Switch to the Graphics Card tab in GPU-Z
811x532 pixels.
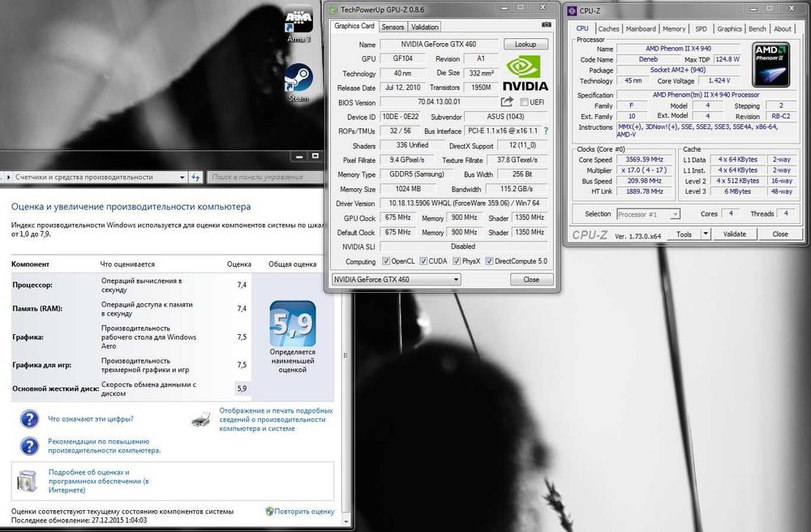tap(354, 26)
